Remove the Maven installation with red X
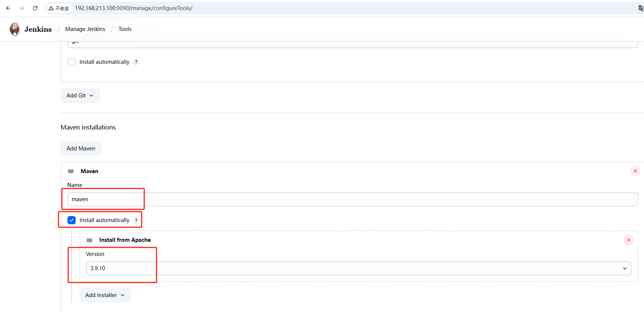Screen dimensions: 644x312 (x=635, y=171)
